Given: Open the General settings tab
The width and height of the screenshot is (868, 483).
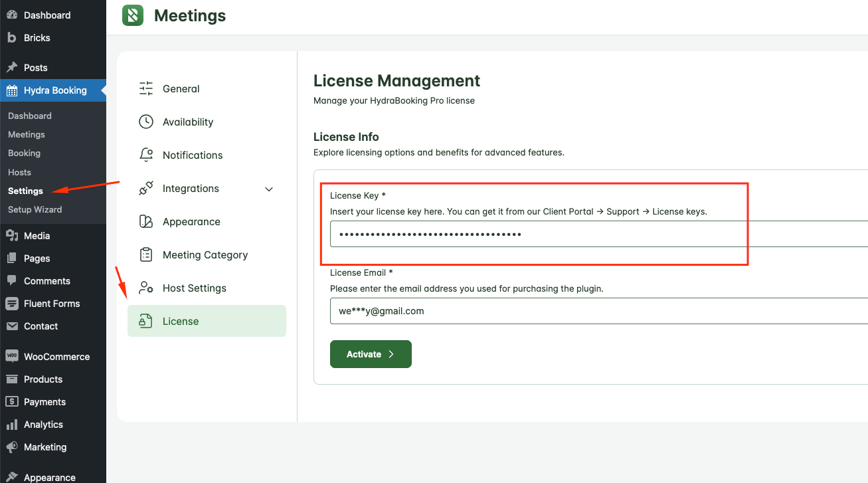Looking at the screenshot, I should pyautogui.click(x=207, y=89).
